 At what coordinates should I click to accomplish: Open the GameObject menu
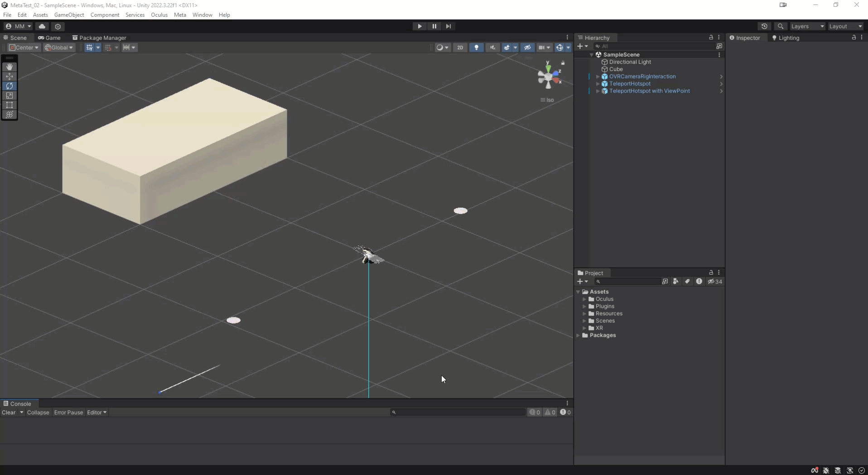(x=69, y=15)
